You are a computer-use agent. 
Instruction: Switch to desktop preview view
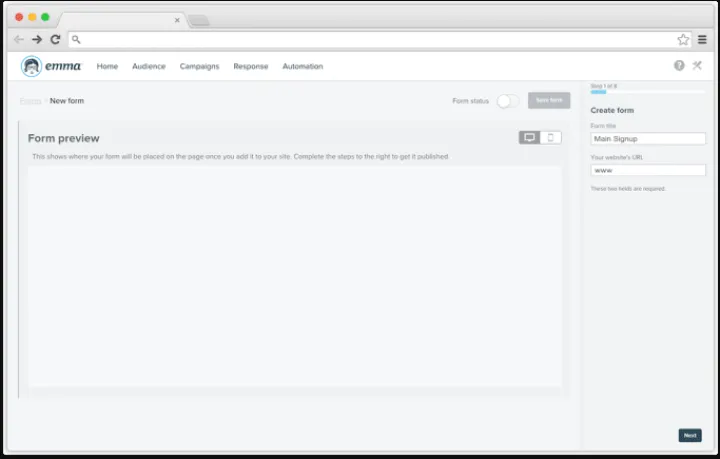click(530, 138)
